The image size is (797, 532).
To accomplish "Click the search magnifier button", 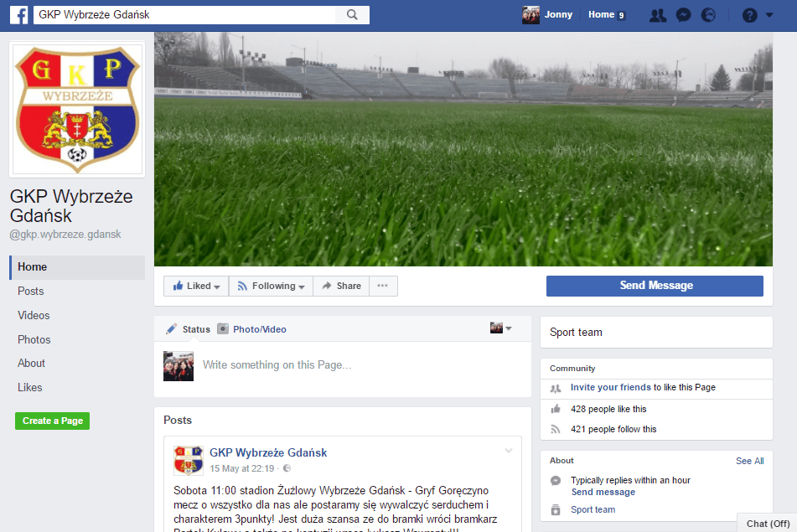I will click(352, 15).
